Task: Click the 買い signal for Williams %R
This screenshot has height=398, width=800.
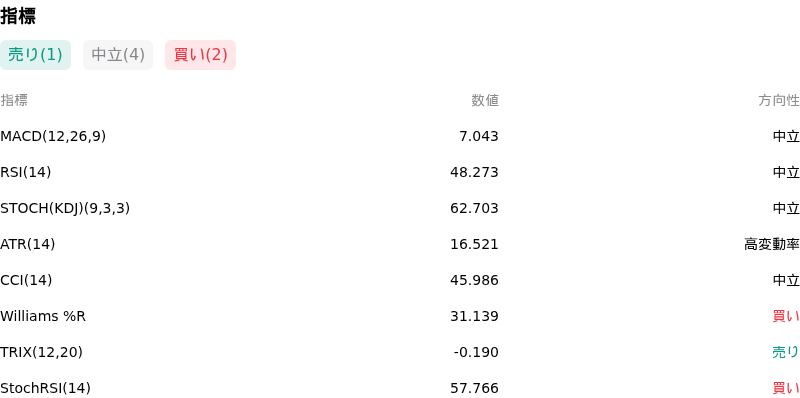Action: (786, 316)
